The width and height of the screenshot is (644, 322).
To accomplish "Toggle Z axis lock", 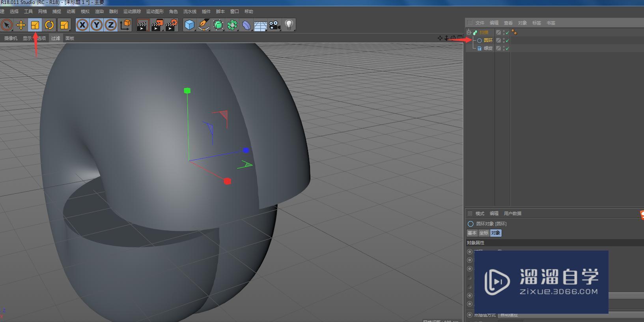I will click(111, 25).
